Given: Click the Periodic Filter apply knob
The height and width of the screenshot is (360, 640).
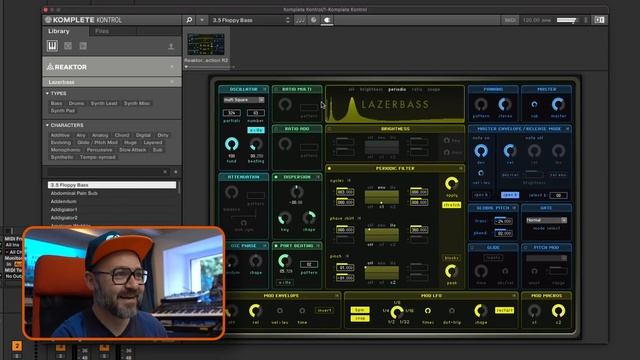Looking at the screenshot, I should coord(451,184).
